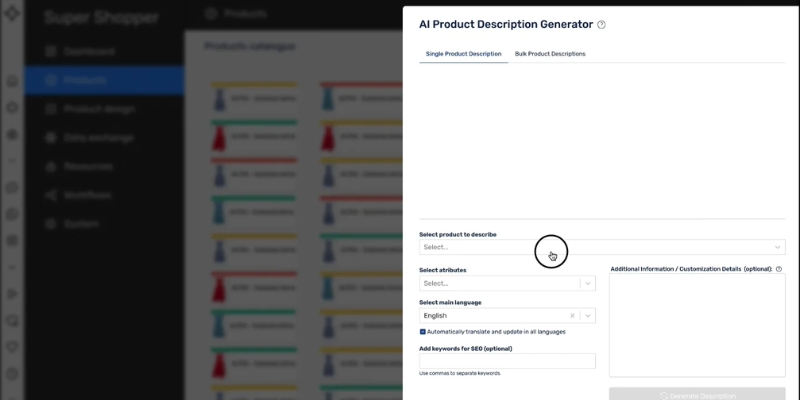Click the diamond app logo icon
Image resolution: width=800 pixels, height=400 pixels.
12,12
